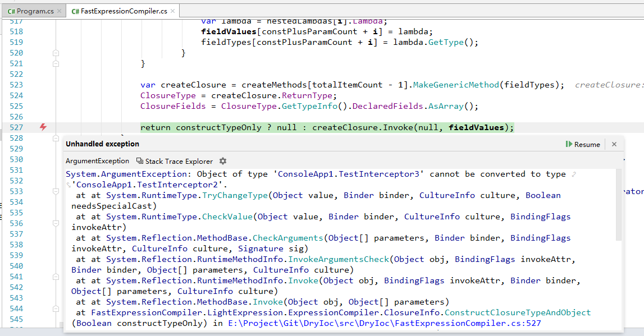The width and height of the screenshot is (644, 336).
Task: Collapse the code block at line 520
Action: pos(56,53)
